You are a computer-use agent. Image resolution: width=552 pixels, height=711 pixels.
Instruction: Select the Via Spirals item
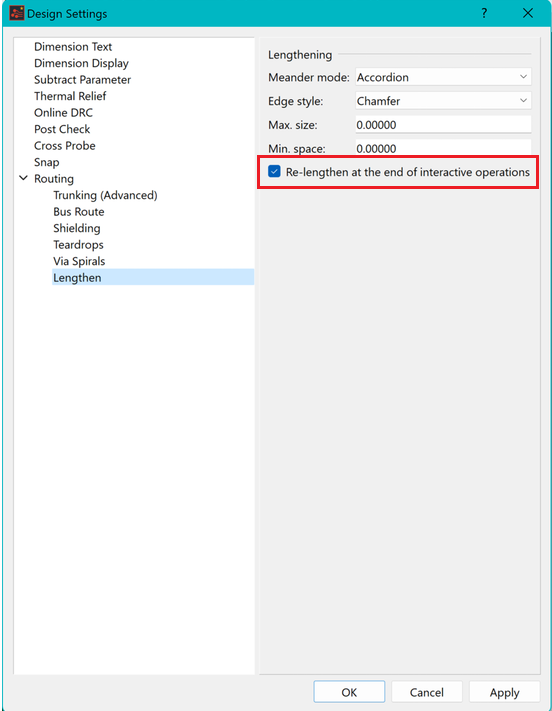click(79, 261)
